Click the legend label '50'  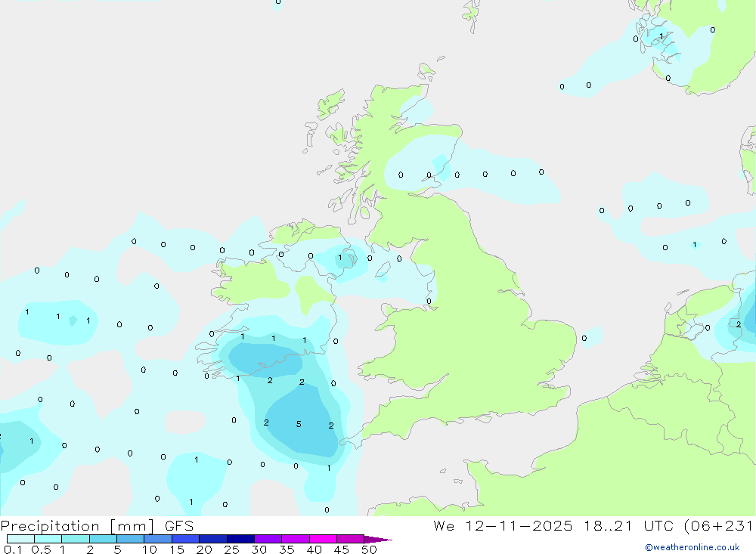coord(370,549)
